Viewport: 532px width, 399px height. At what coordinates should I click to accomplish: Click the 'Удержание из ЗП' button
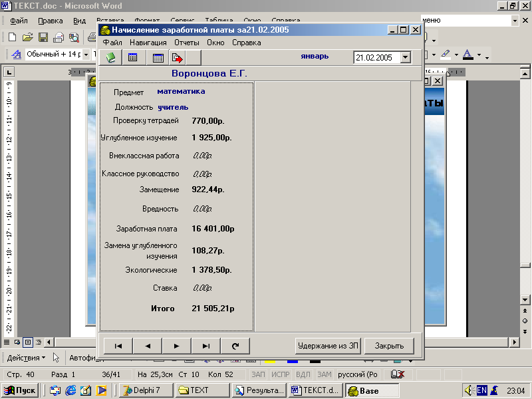click(x=328, y=346)
